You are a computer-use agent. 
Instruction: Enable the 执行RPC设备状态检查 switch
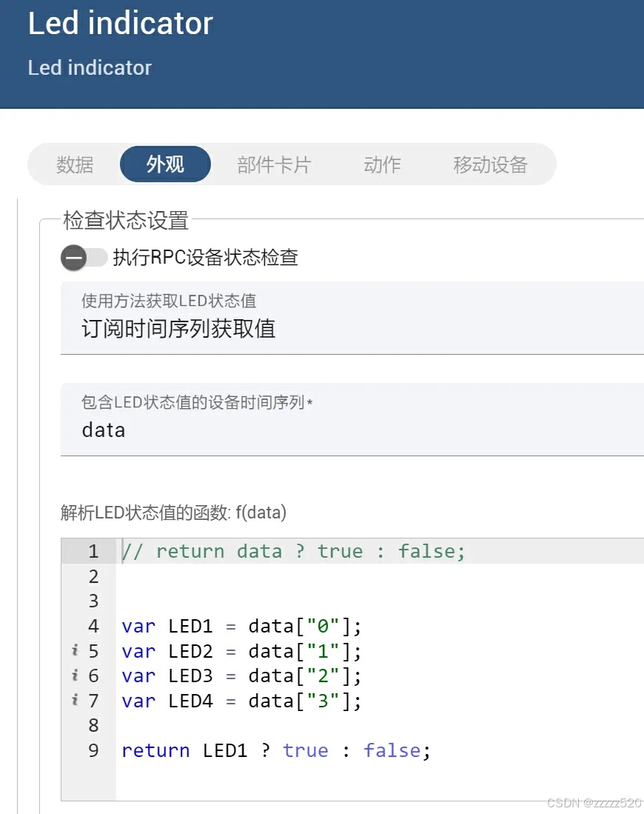click(84, 258)
